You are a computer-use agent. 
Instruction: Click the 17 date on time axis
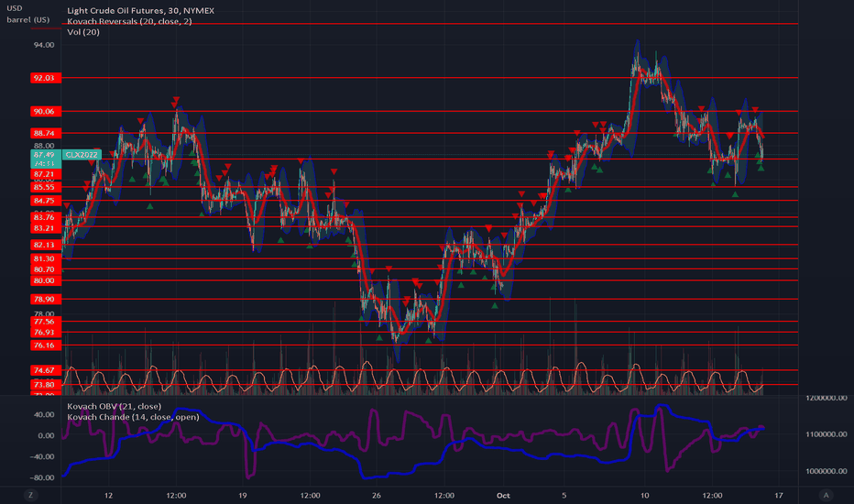[779, 495]
